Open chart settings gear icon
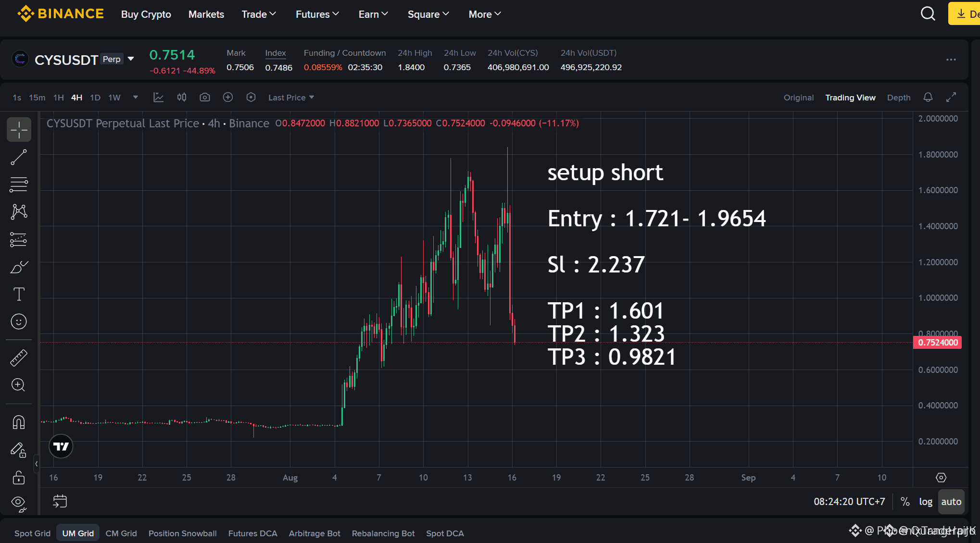The image size is (980, 543). [941, 478]
